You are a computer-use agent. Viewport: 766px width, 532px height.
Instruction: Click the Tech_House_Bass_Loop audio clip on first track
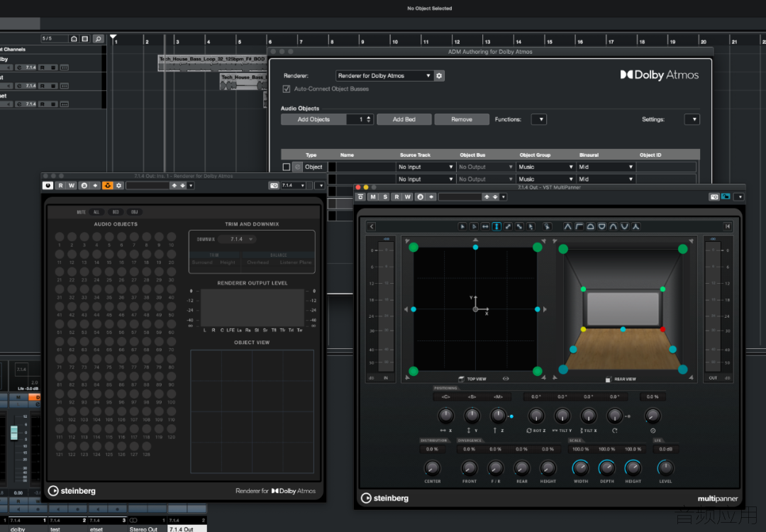[213, 63]
